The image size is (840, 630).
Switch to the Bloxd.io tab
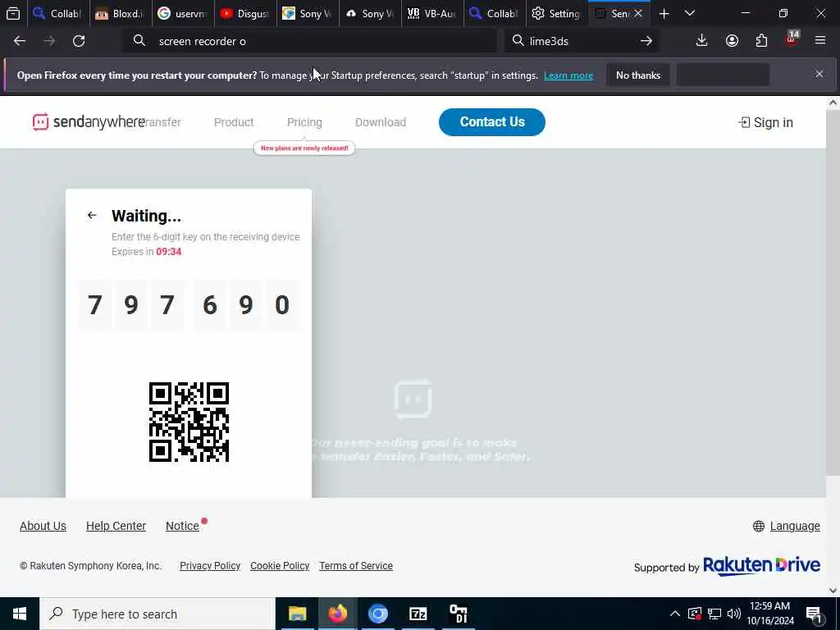[x=120, y=14]
